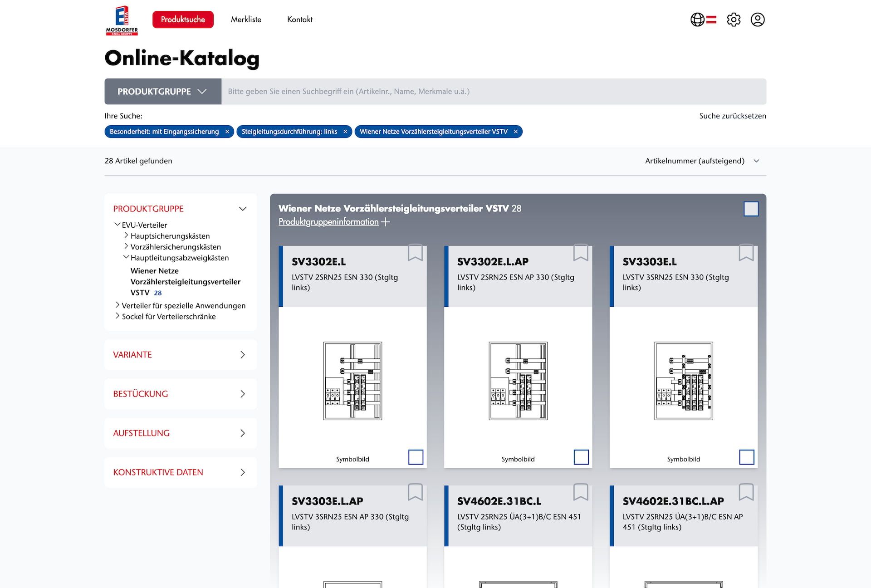Bookmark article SV4602E.31BC.L.AP
The image size is (871, 588).
click(746, 492)
